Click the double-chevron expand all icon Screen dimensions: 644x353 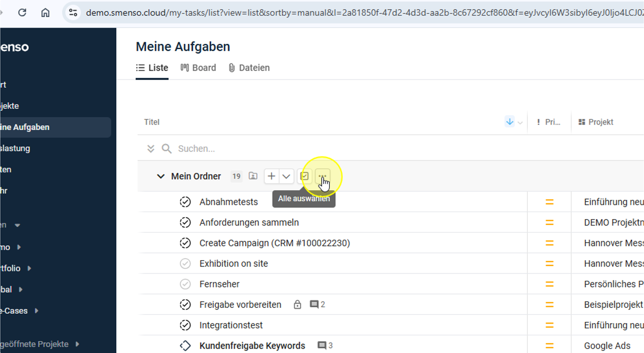pyautogui.click(x=150, y=149)
